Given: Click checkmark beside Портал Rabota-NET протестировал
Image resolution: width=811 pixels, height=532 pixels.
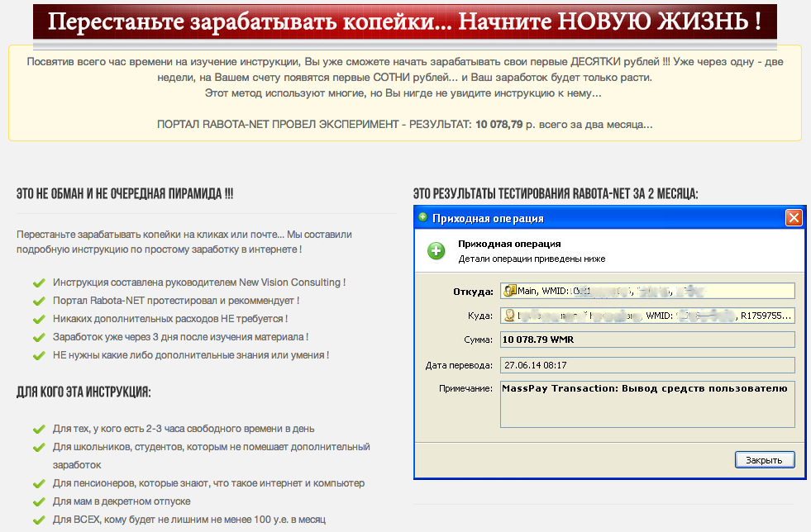Looking at the screenshot, I should (39, 301).
